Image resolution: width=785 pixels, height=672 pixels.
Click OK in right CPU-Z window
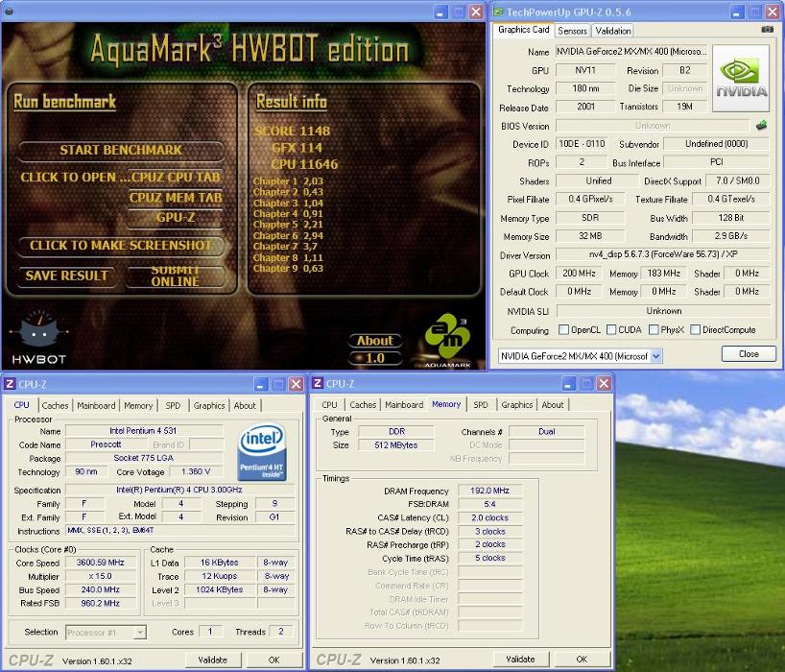coord(582,659)
